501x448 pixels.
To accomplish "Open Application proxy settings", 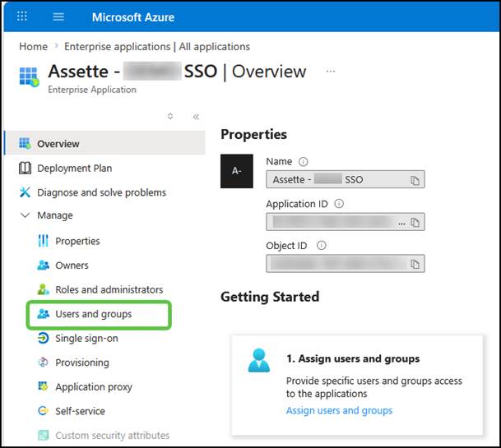I will [x=94, y=386].
